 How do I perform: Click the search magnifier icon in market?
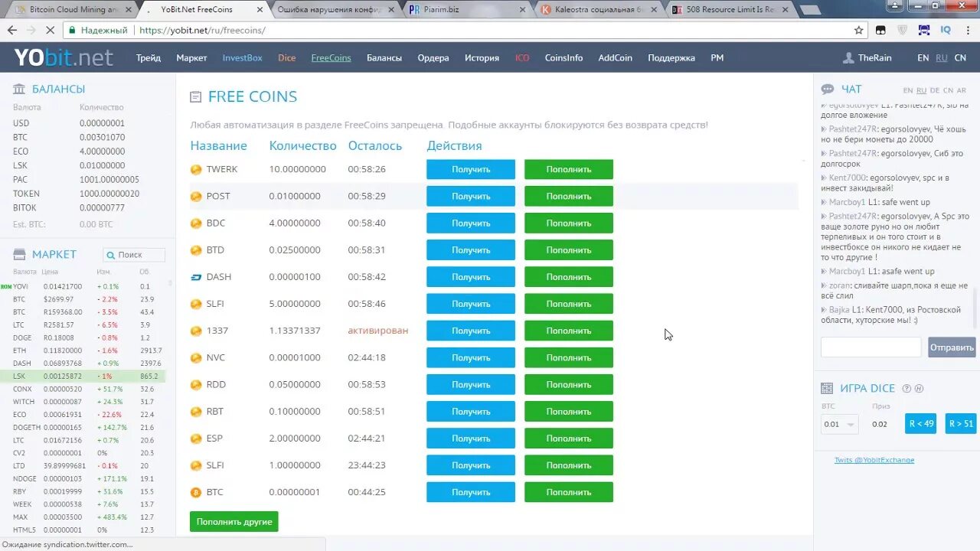tap(111, 255)
